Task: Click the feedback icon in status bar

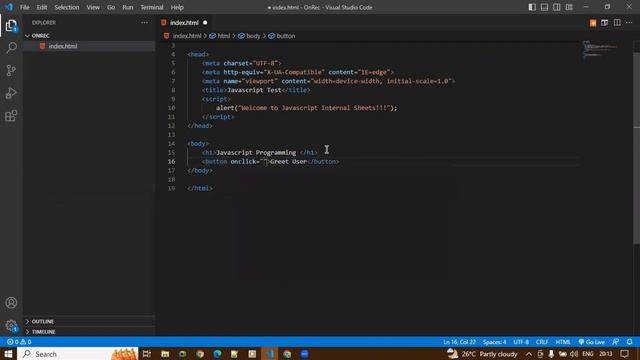Action: pyautogui.click(x=616, y=342)
